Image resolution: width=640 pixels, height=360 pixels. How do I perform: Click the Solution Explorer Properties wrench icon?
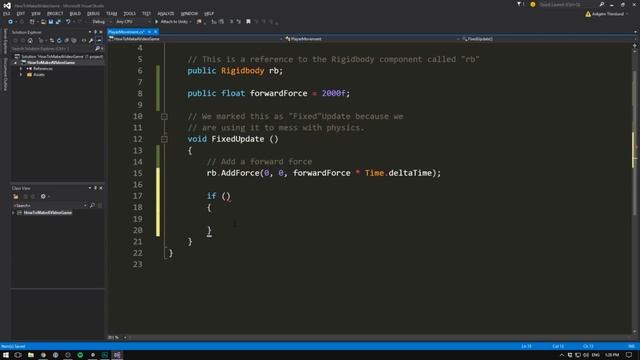(x=91, y=40)
